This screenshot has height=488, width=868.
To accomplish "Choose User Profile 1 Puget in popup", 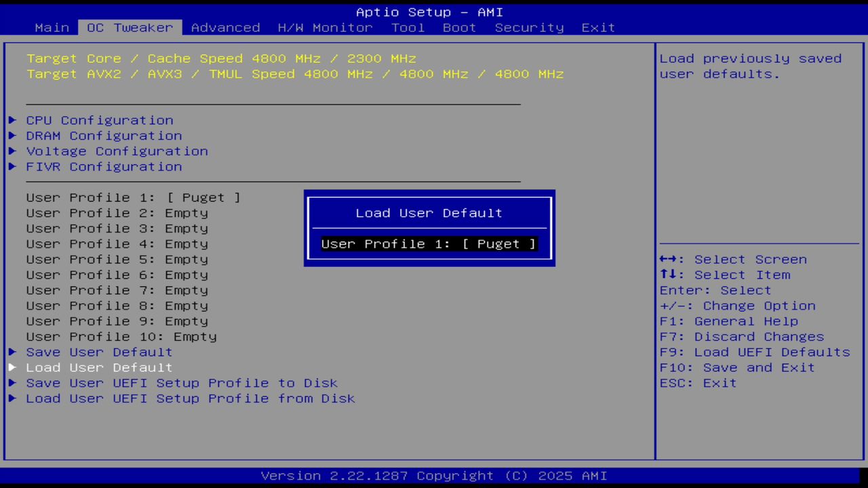I will [x=429, y=244].
